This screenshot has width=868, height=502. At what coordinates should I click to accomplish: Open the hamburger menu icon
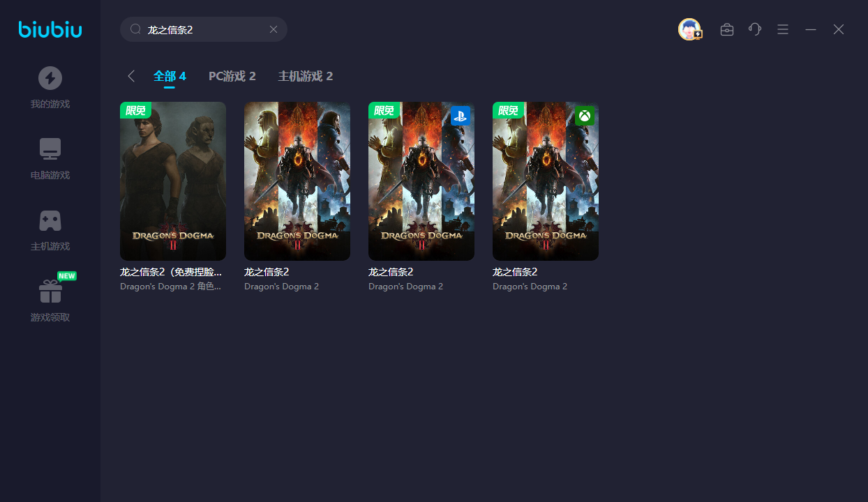click(783, 29)
